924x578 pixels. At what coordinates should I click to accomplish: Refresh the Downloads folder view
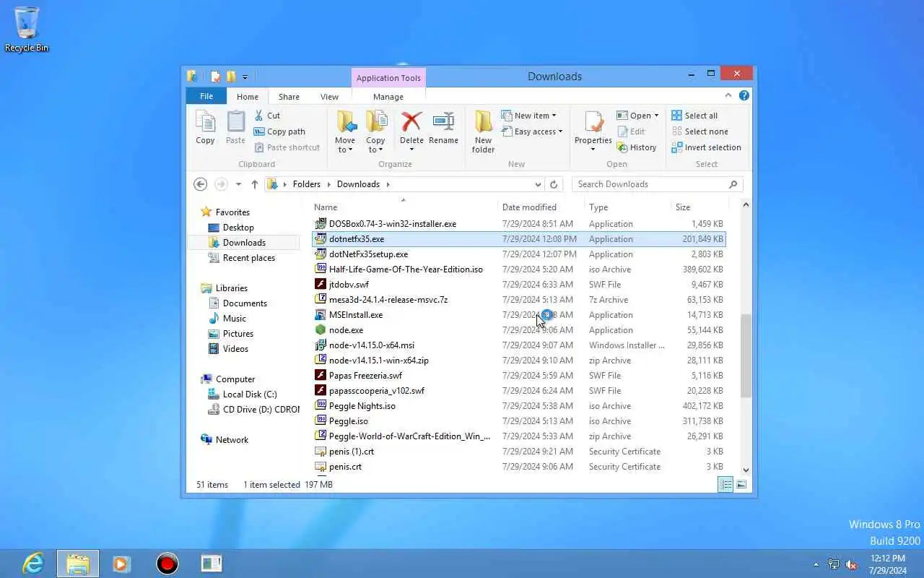554,184
